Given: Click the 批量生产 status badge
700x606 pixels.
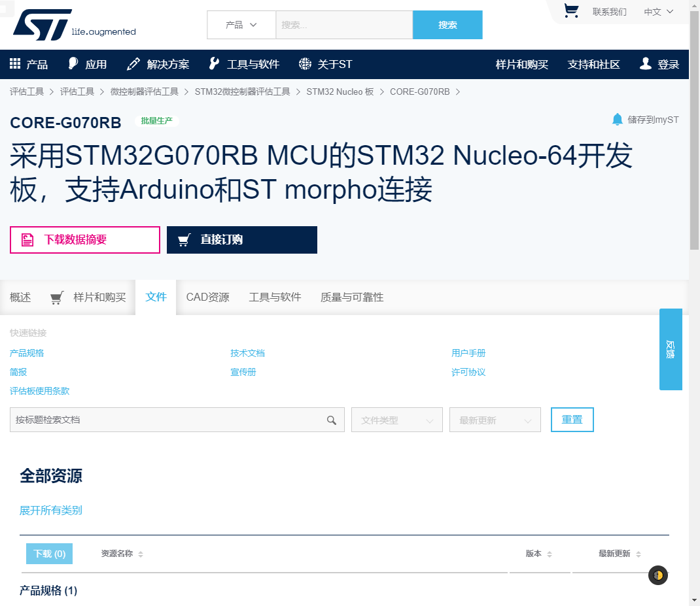Looking at the screenshot, I should point(157,121).
